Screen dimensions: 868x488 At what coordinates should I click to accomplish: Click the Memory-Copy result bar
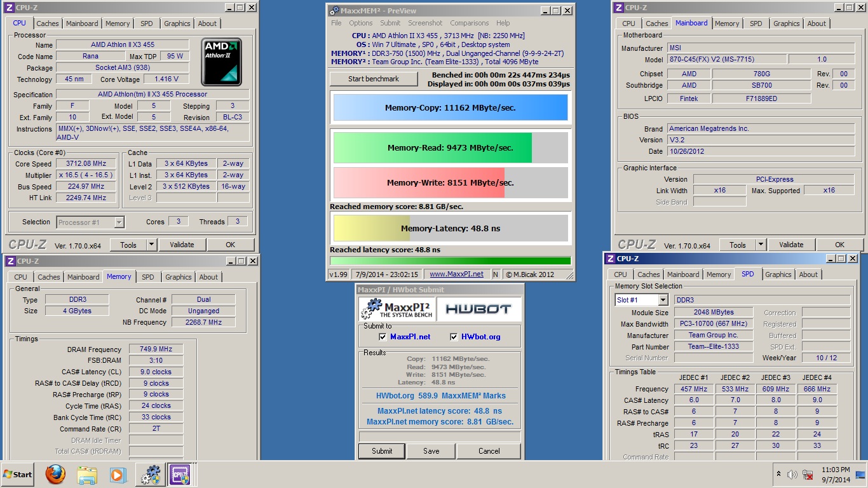451,108
